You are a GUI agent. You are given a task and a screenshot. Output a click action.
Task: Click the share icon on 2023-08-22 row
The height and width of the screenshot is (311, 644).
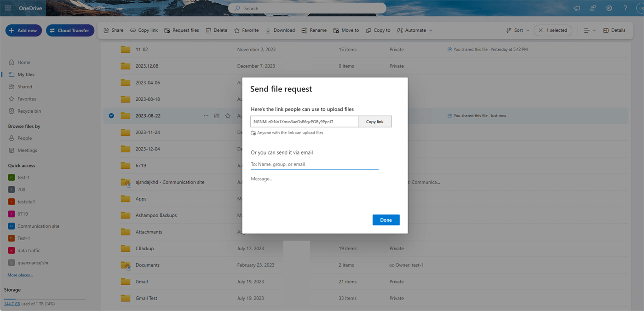pos(217,116)
